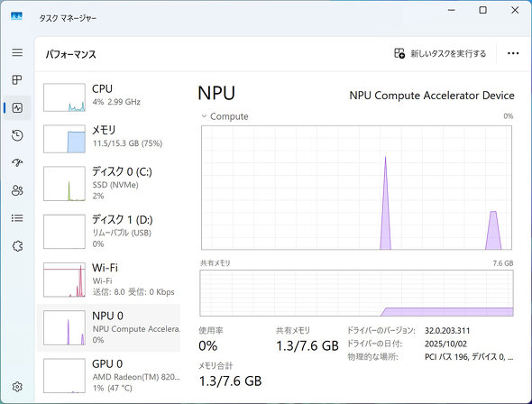
Task: Open the three-dot more options menu
Action: [513, 53]
